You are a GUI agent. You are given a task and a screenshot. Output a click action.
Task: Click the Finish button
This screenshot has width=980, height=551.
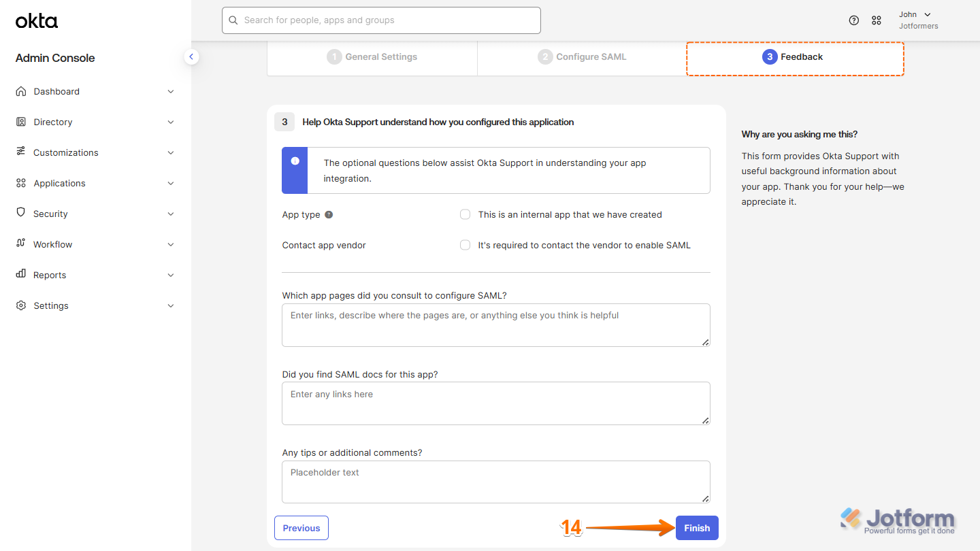point(697,528)
